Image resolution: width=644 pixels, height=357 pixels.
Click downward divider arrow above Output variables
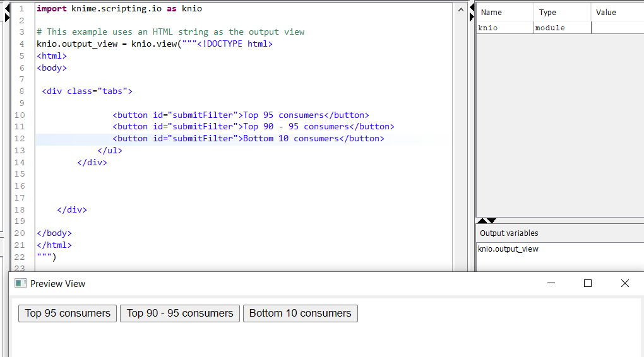[492, 221]
